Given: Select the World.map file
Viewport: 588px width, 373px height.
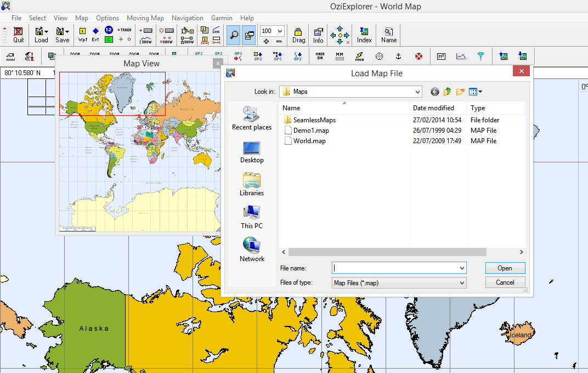Looking at the screenshot, I should point(309,141).
